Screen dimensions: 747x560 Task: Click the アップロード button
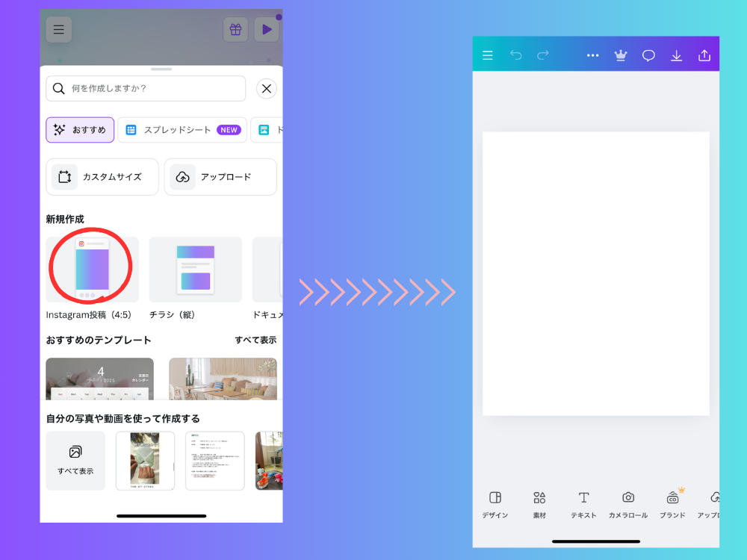(220, 177)
